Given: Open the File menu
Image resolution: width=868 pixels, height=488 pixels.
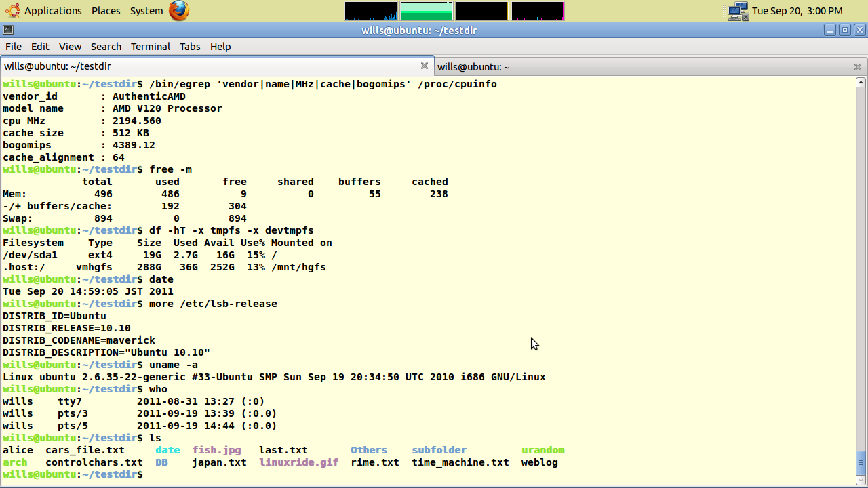Looking at the screenshot, I should [x=14, y=47].
